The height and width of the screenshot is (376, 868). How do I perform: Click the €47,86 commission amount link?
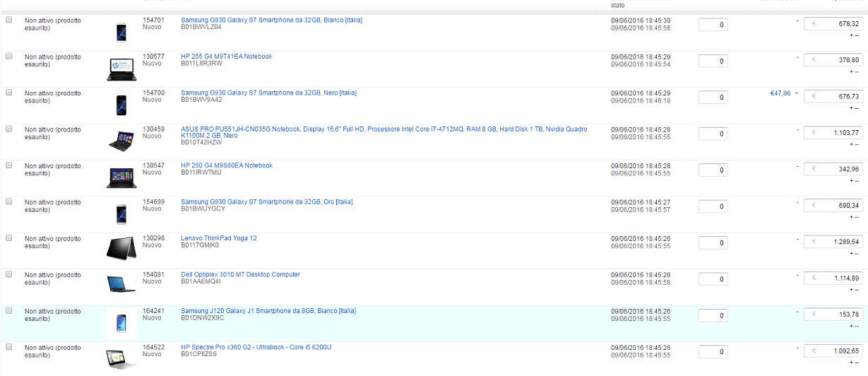[x=780, y=93]
